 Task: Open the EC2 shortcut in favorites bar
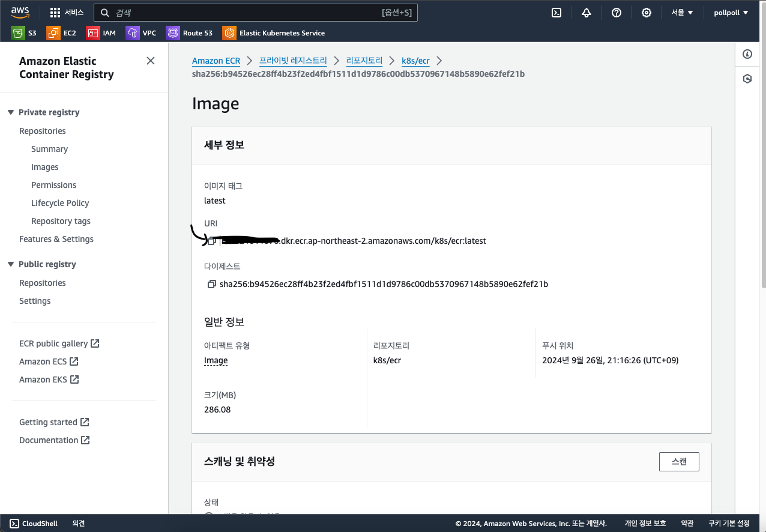[62, 33]
